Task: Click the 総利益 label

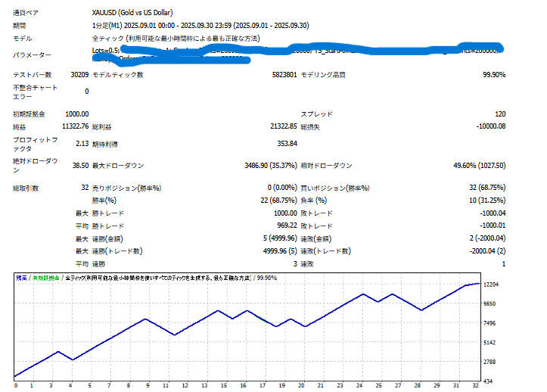Action: (x=101, y=127)
